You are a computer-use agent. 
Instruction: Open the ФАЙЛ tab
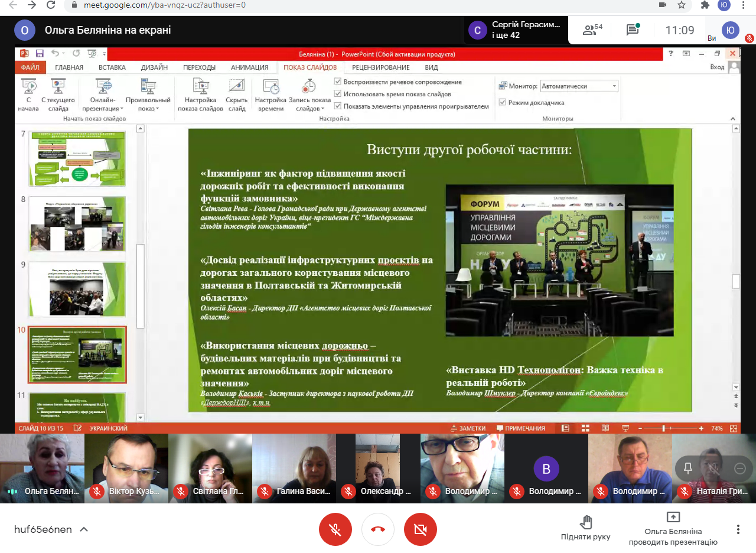(x=30, y=67)
